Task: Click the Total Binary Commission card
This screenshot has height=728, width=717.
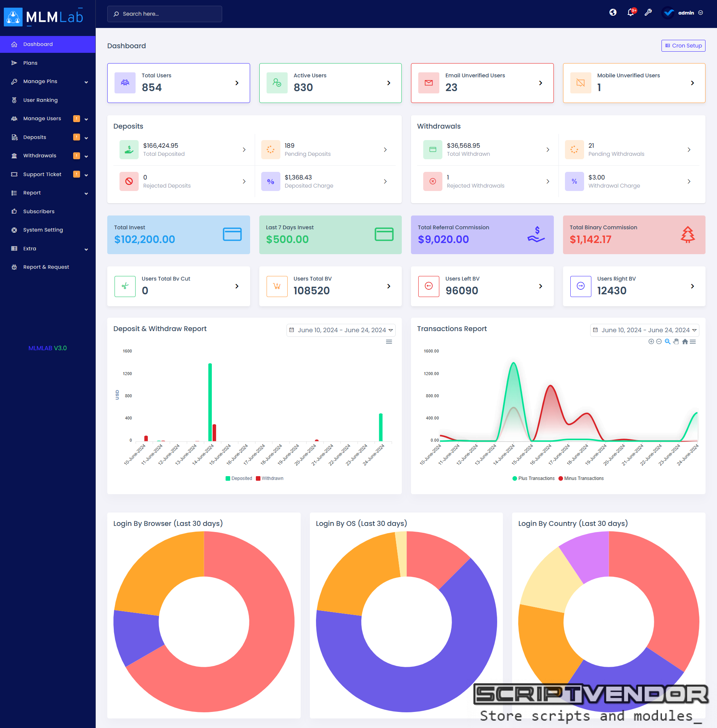Action: click(634, 235)
